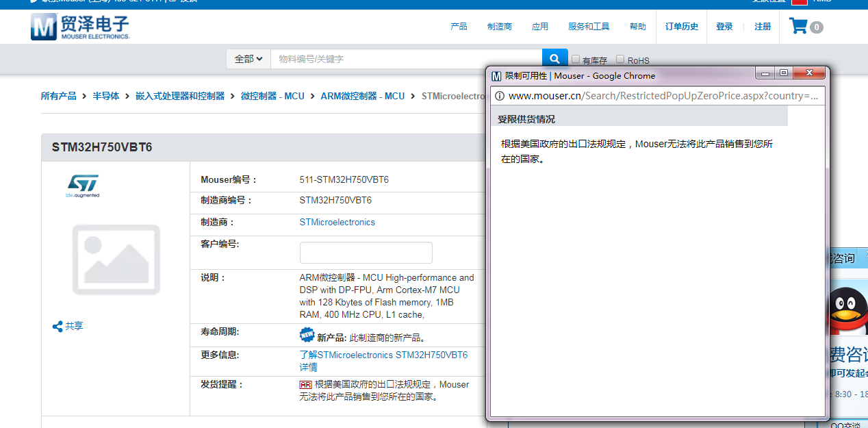868x428 pixels.
Task: Click the Mouser Electronics logo
Action: [80, 27]
